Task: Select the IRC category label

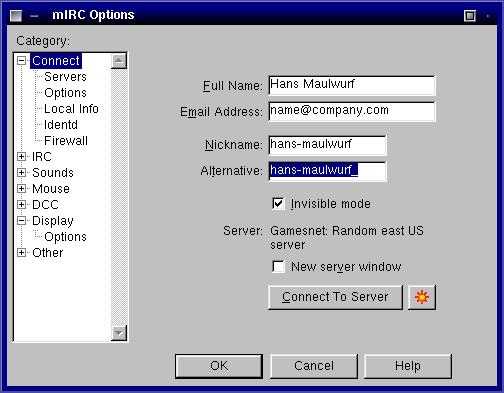Action: tap(42, 157)
